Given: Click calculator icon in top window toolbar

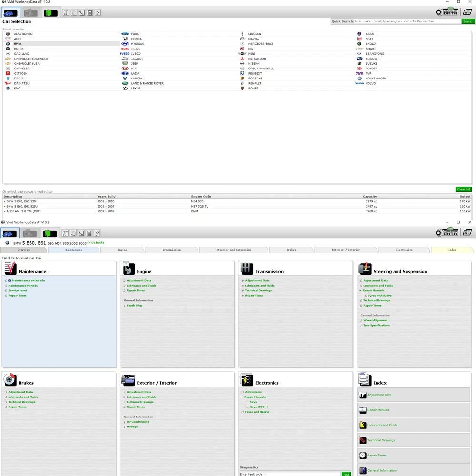Looking at the screenshot, I should coord(90,13).
